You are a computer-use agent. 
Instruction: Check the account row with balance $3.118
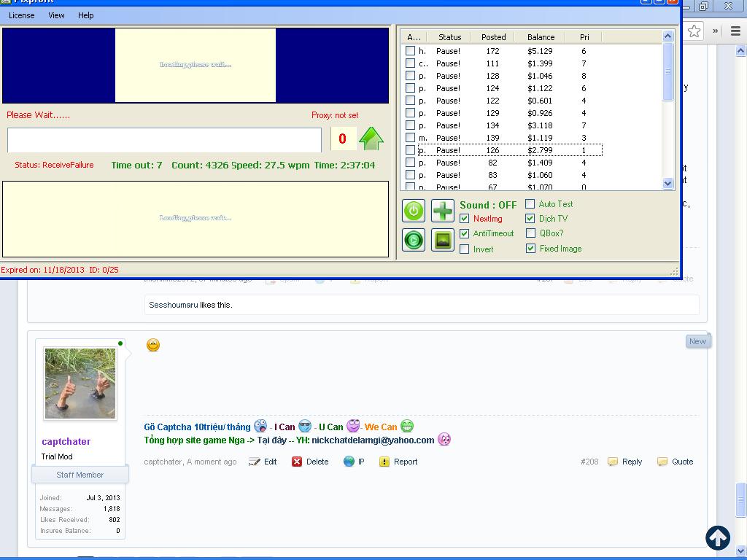click(410, 125)
